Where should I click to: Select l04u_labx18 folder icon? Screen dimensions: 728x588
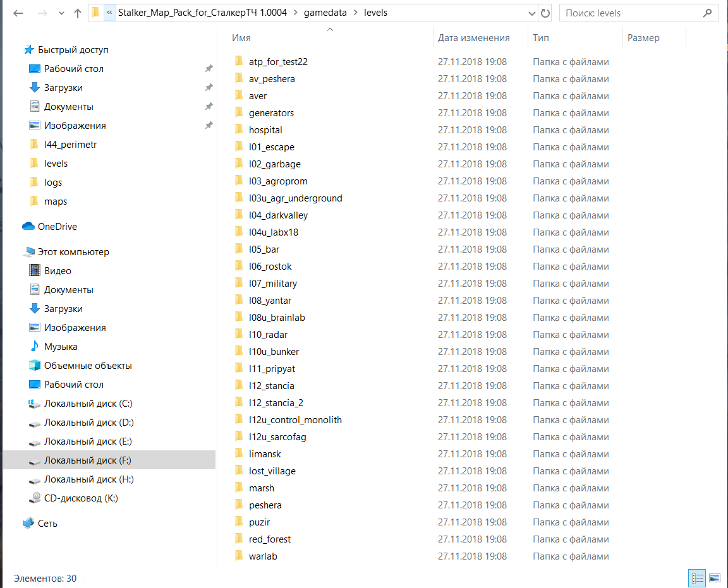239,232
